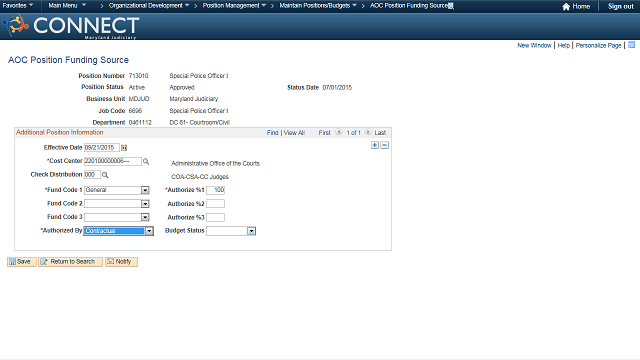Image resolution: width=640 pixels, height=360 pixels.
Task: Open the Effective Date calendar picker
Action: tap(124, 148)
